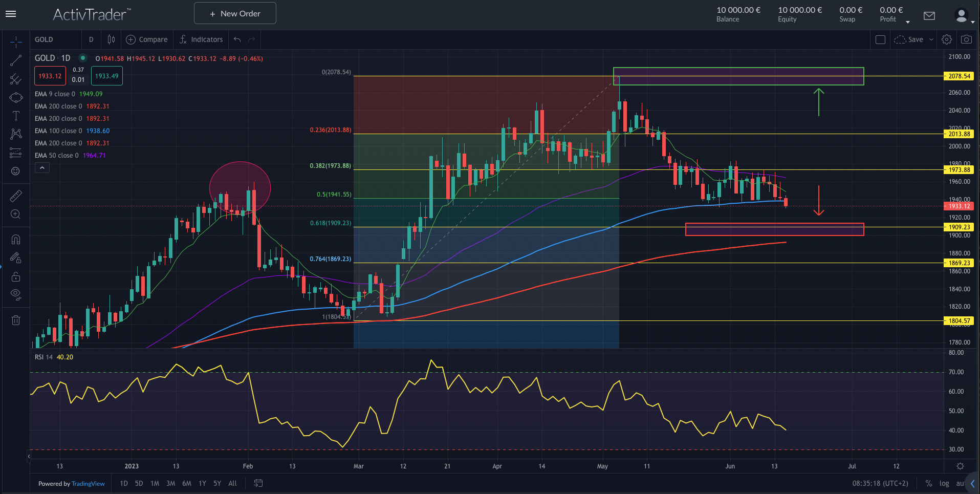This screenshot has height=494, width=980.
Task: Open the hamburger menu
Action: click(x=10, y=14)
